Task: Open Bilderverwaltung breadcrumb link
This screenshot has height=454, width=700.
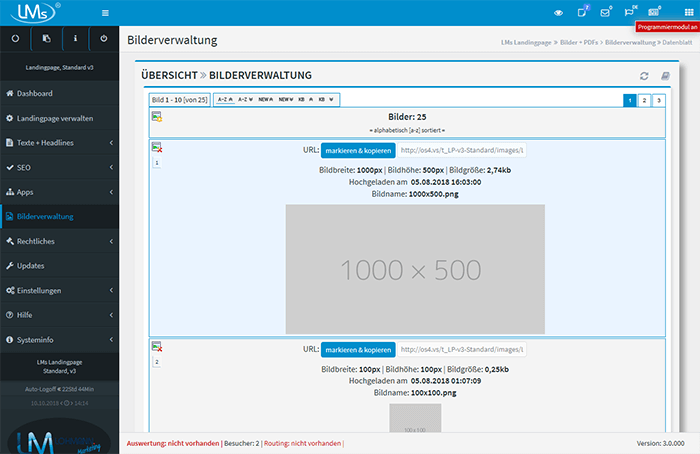Action: point(630,42)
